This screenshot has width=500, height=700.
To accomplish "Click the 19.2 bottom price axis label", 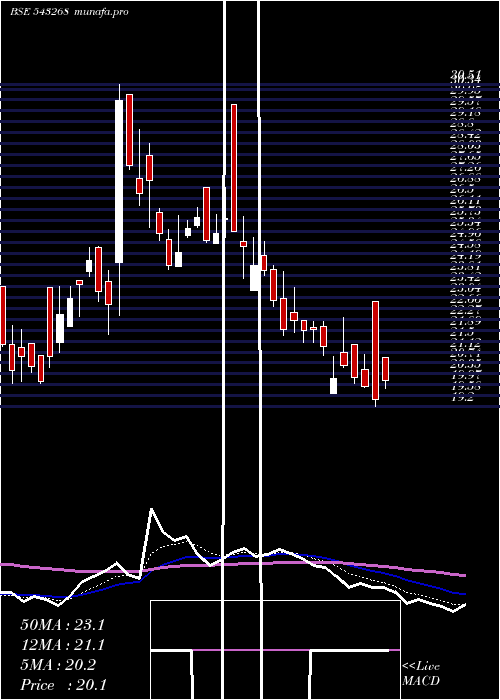I will click(464, 399).
